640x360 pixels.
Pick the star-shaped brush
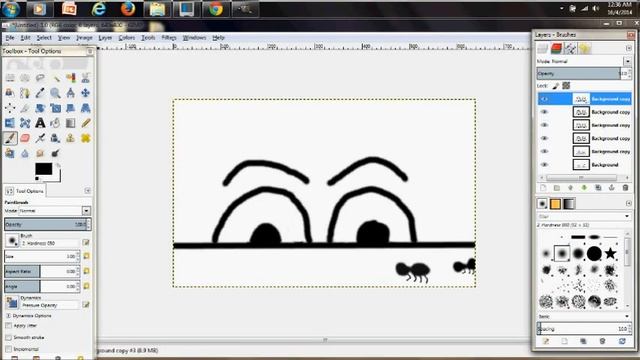coord(610,253)
